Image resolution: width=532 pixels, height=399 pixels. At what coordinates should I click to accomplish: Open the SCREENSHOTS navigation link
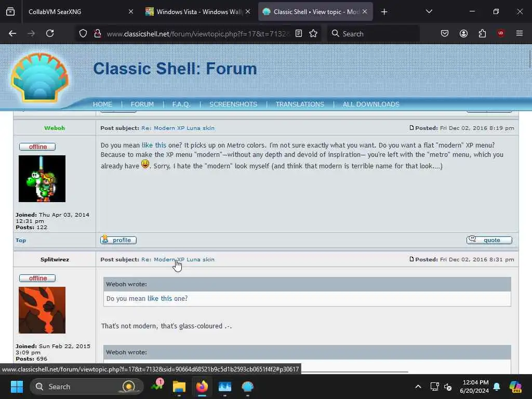pyautogui.click(x=233, y=104)
